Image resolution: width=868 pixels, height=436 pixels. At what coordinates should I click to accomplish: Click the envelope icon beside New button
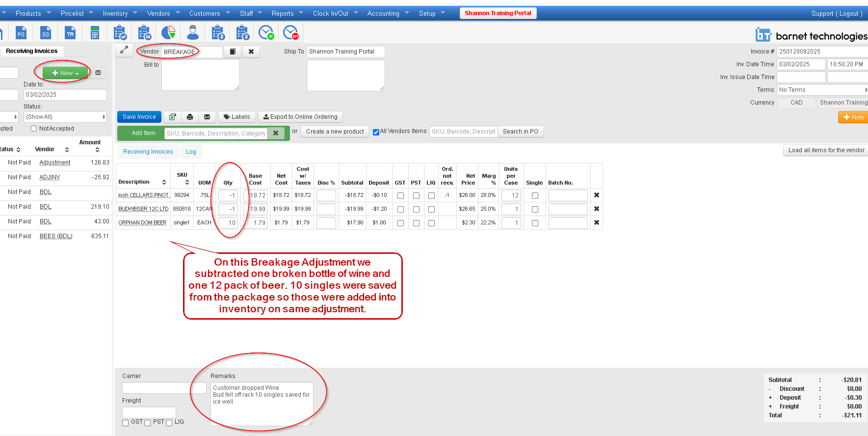pyautogui.click(x=98, y=73)
